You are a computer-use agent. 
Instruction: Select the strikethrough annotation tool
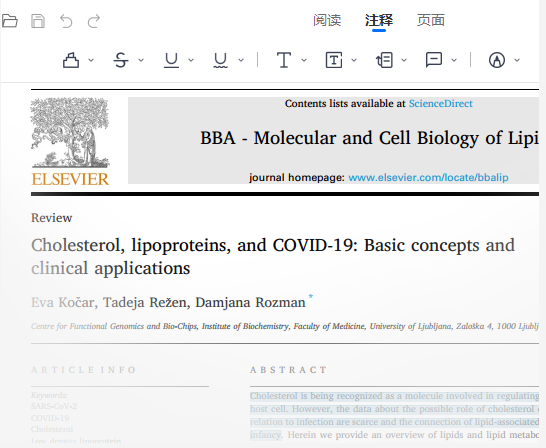pyautogui.click(x=121, y=60)
